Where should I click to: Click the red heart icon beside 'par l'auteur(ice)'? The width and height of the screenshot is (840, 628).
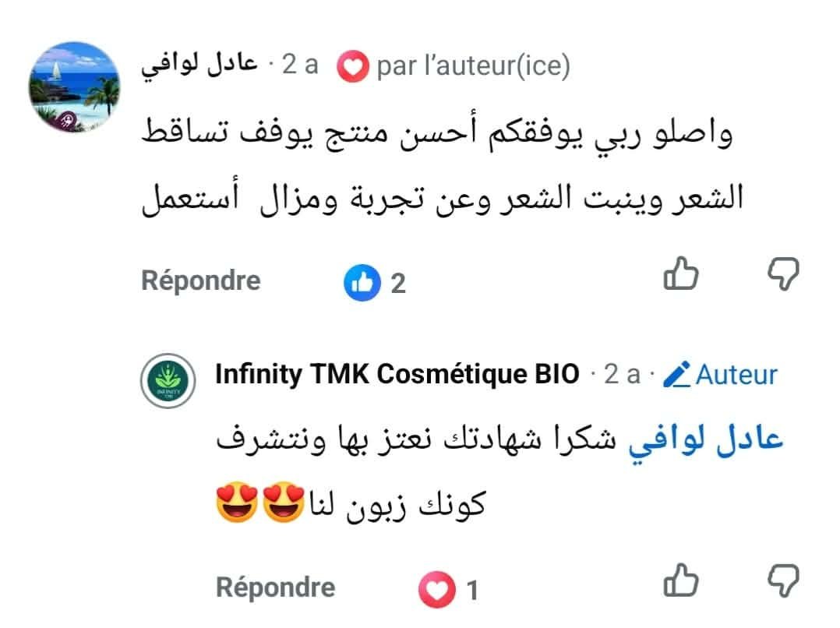[x=352, y=67]
